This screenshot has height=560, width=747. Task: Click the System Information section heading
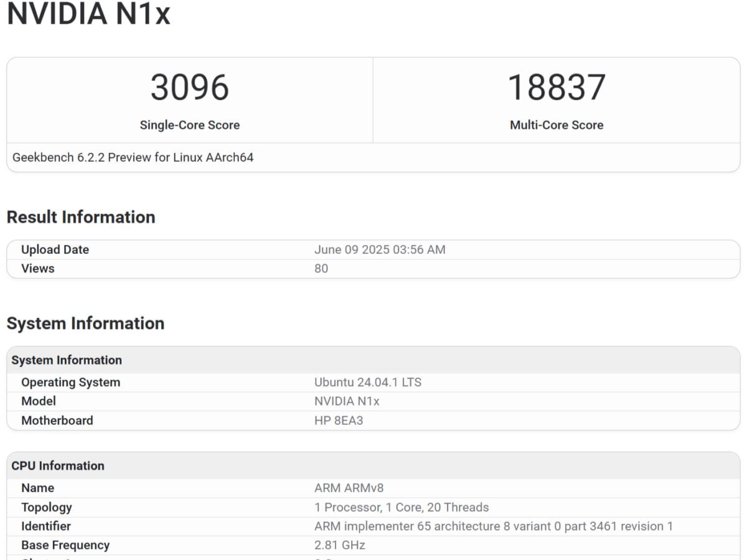[85, 324]
